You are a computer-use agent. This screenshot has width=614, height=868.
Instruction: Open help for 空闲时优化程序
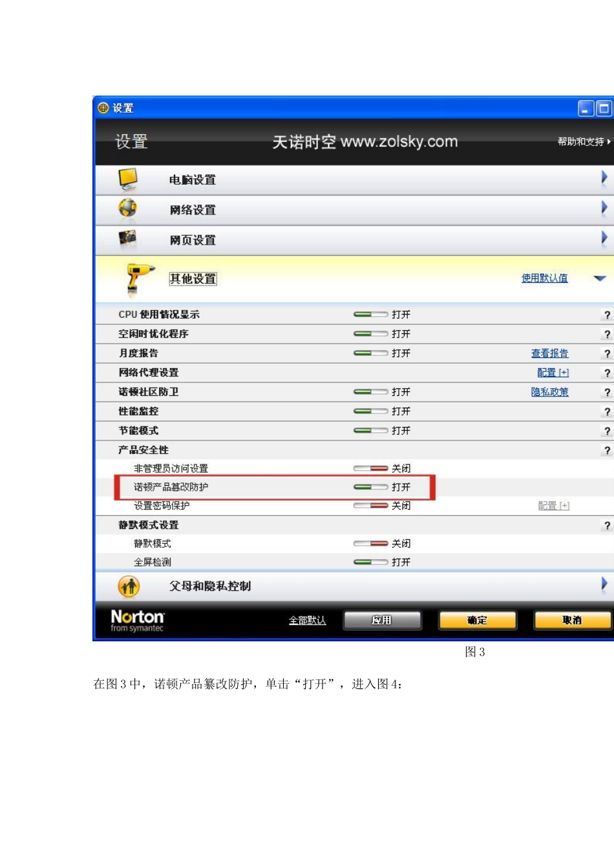[x=607, y=334]
